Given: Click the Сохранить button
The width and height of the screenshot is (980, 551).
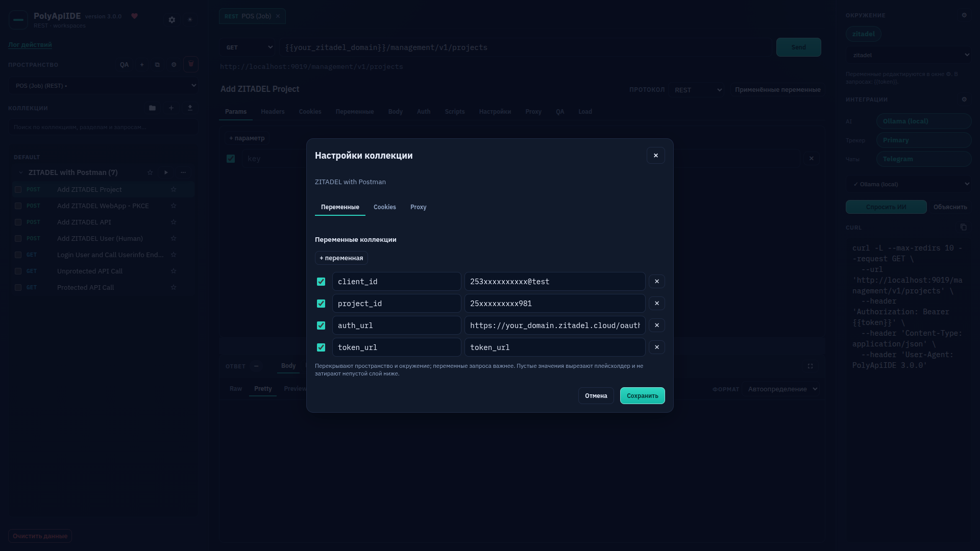Looking at the screenshot, I should (643, 396).
